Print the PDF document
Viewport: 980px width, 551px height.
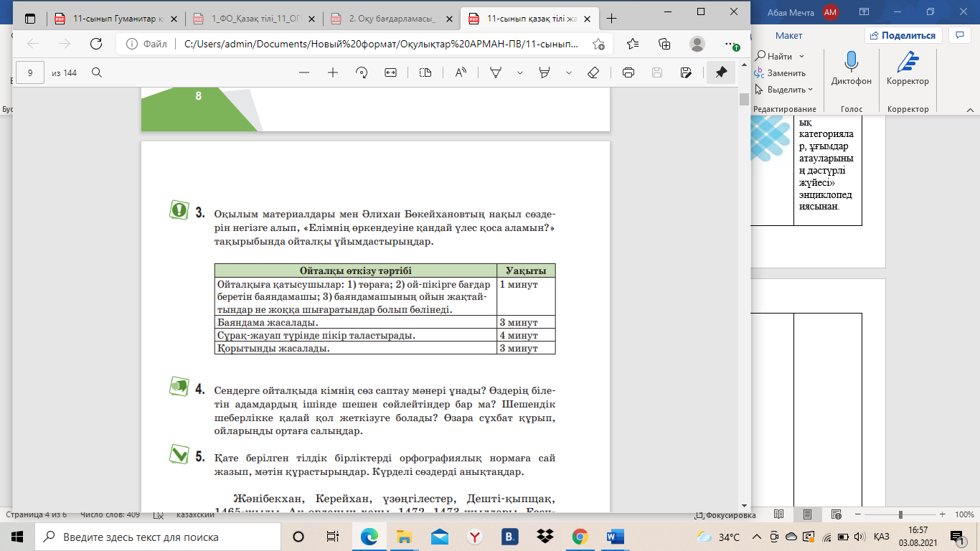click(x=628, y=72)
